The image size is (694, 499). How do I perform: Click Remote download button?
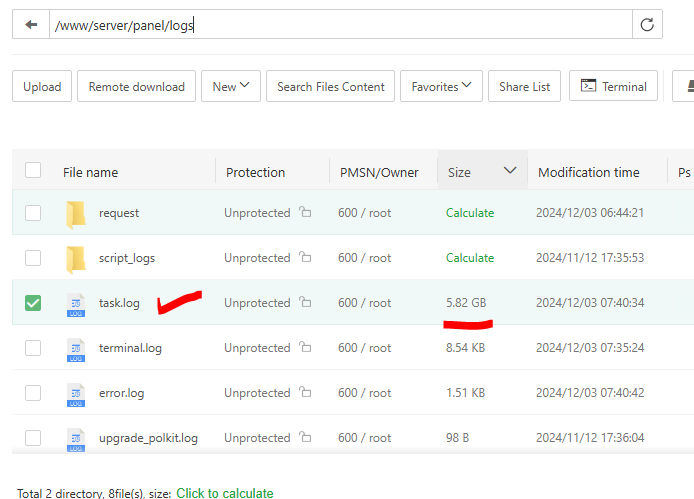(136, 86)
